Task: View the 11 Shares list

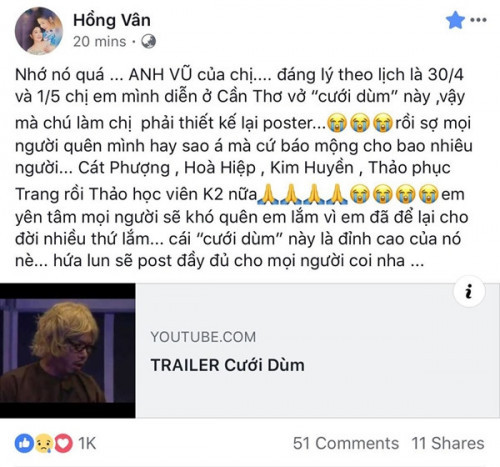Action: [x=448, y=443]
